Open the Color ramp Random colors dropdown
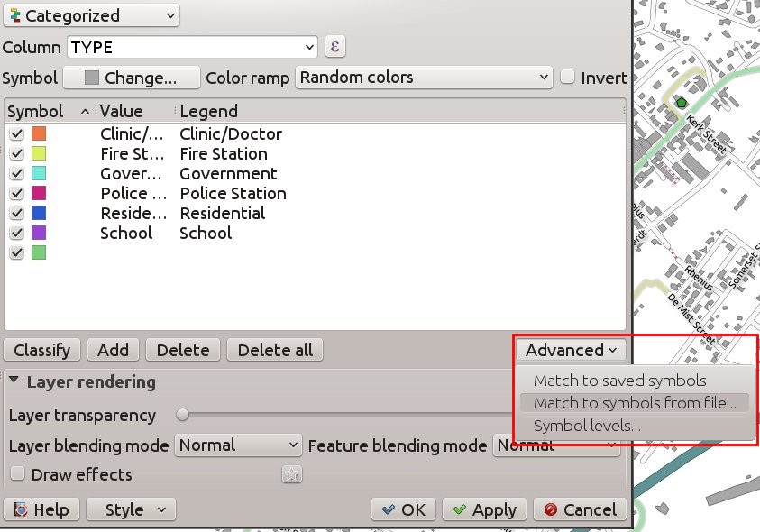 (x=424, y=78)
